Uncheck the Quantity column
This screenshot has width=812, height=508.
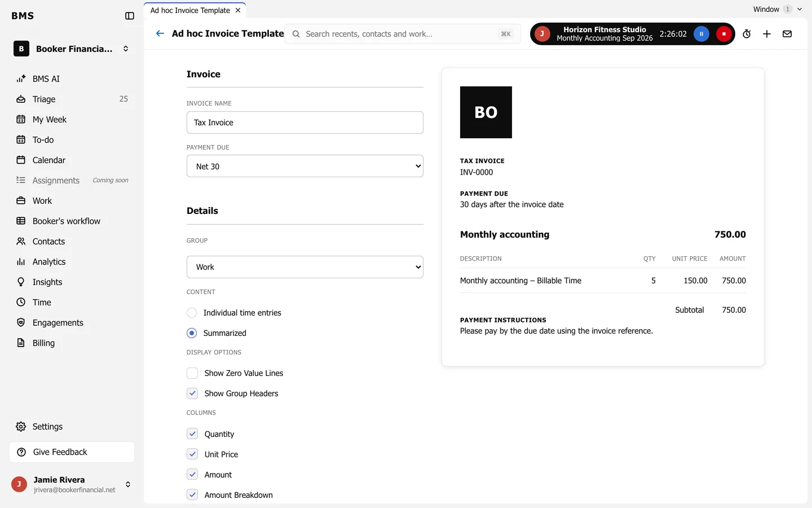[192, 433]
